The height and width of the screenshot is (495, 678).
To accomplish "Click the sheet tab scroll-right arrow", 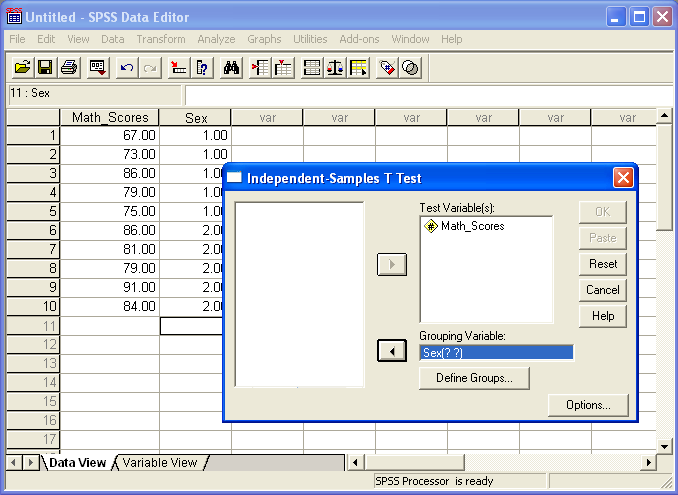I will click(x=30, y=463).
